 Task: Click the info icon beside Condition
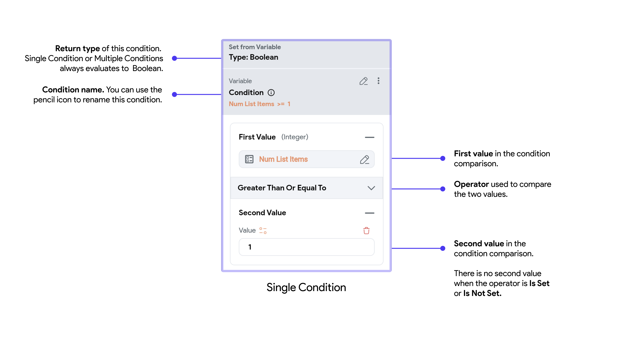point(271,93)
